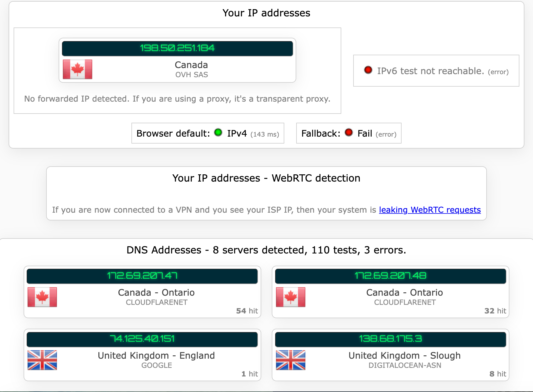533x392 pixels.
Task: Expand the IPv6 test not reachable panel
Action: [x=436, y=71]
